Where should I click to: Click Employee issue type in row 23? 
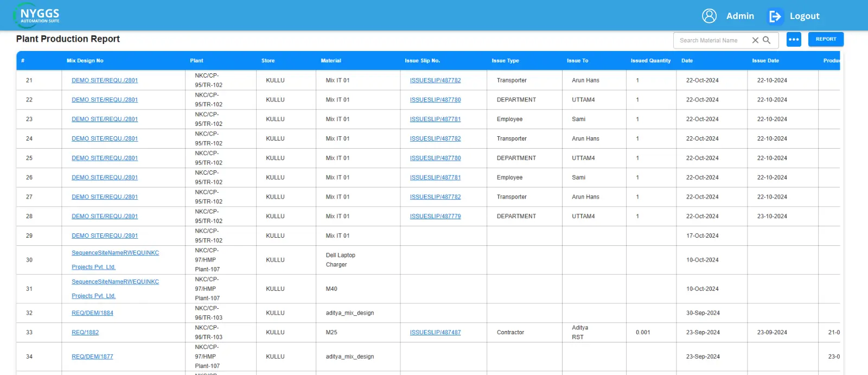click(x=509, y=119)
